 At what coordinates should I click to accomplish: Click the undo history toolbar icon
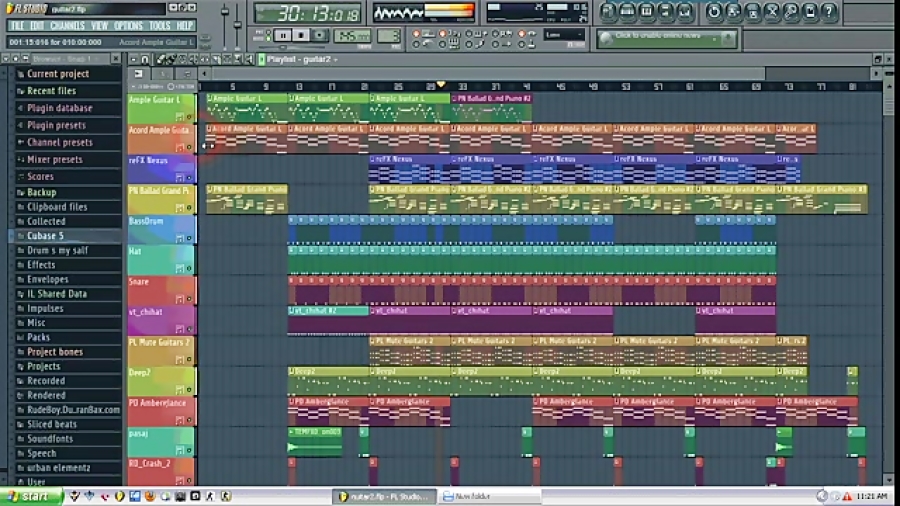714,11
